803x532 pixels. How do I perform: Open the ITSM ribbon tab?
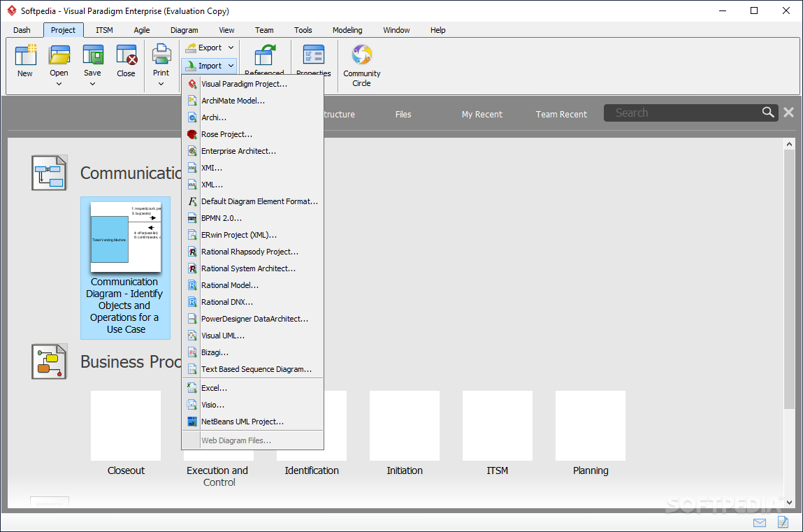coord(104,30)
